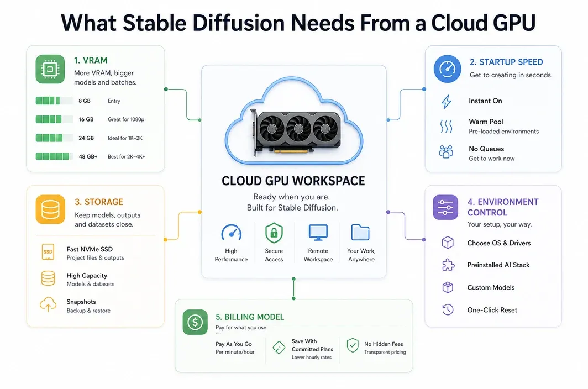Click the 16 GB VRAM level bar
Screen dimensions: 588x389
coord(54,119)
